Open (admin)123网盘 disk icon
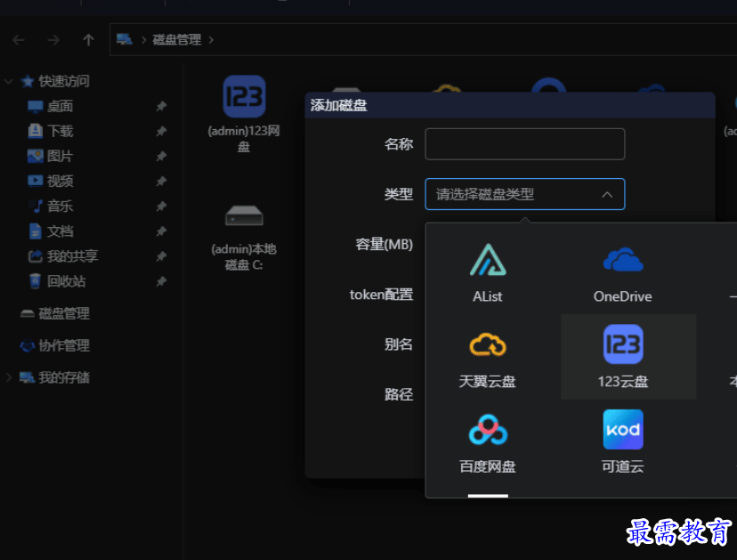Screen dimensions: 737x560 244,96
